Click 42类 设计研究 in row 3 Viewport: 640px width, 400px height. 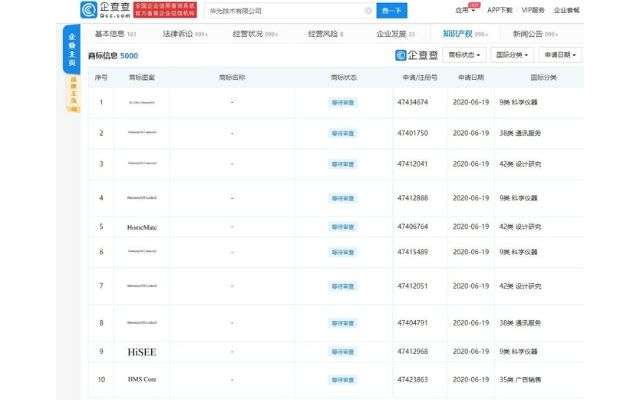[520, 164]
